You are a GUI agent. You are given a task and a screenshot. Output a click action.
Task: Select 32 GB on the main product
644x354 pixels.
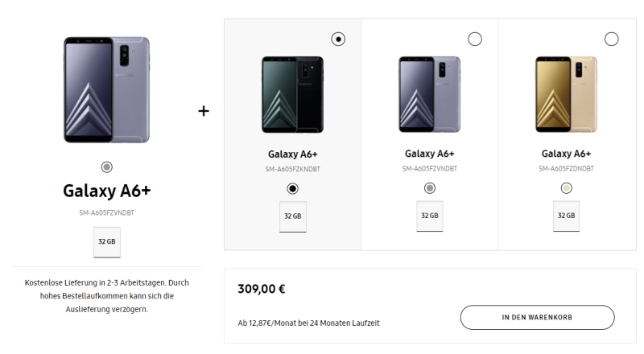coord(107,241)
